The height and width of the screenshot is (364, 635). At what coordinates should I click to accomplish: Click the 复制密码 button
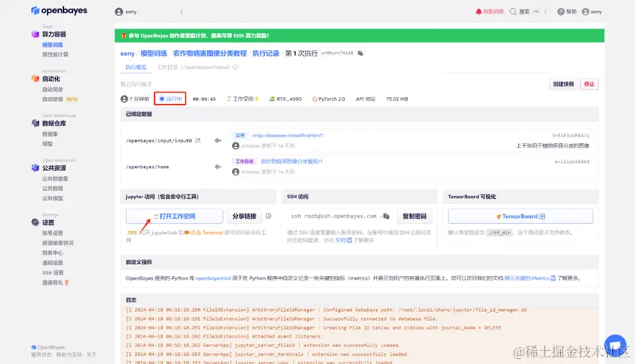414,216
